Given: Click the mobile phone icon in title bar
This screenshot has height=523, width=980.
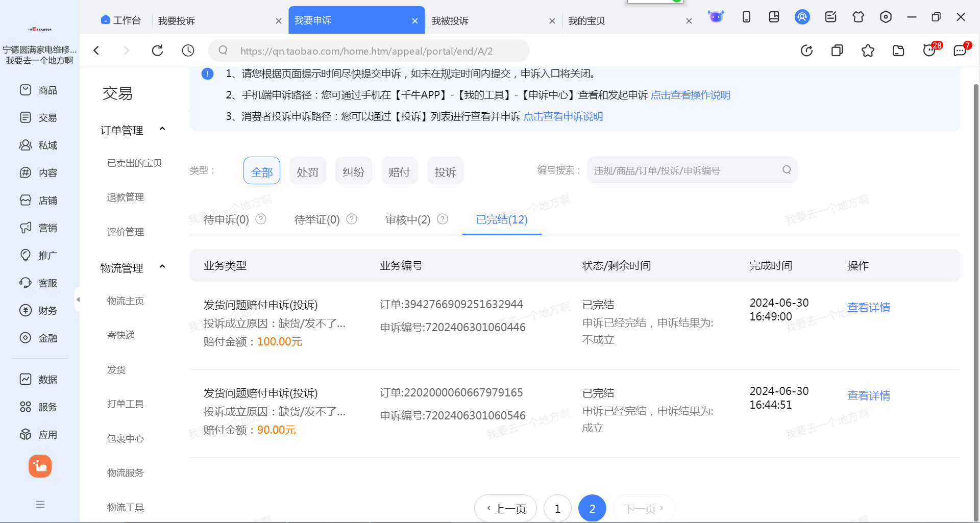Looking at the screenshot, I should [746, 17].
